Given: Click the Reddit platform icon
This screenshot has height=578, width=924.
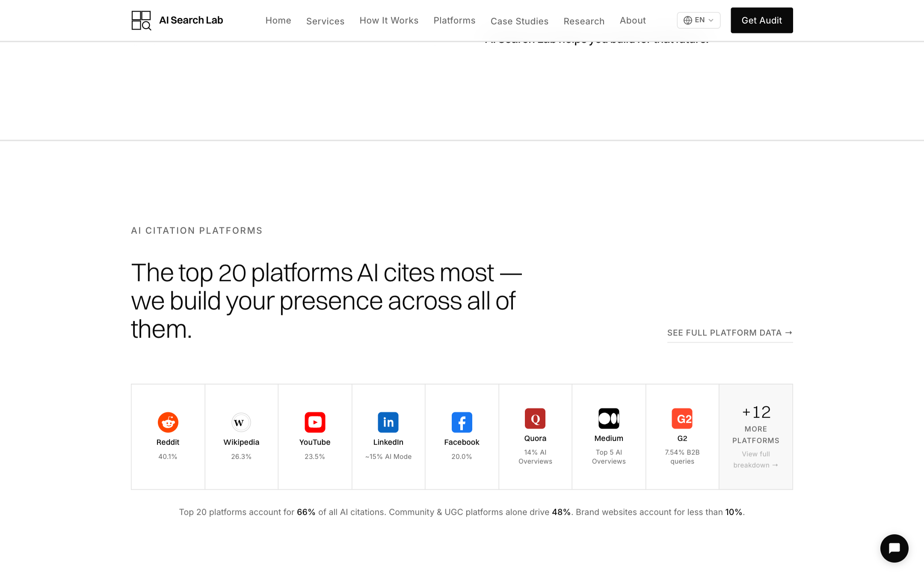Looking at the screenshot, I should point(168,422).
